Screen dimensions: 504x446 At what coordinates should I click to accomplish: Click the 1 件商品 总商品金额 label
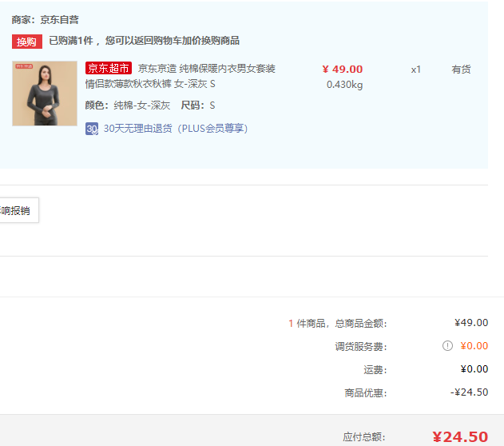pyautogui.click(x=338, y=323)
